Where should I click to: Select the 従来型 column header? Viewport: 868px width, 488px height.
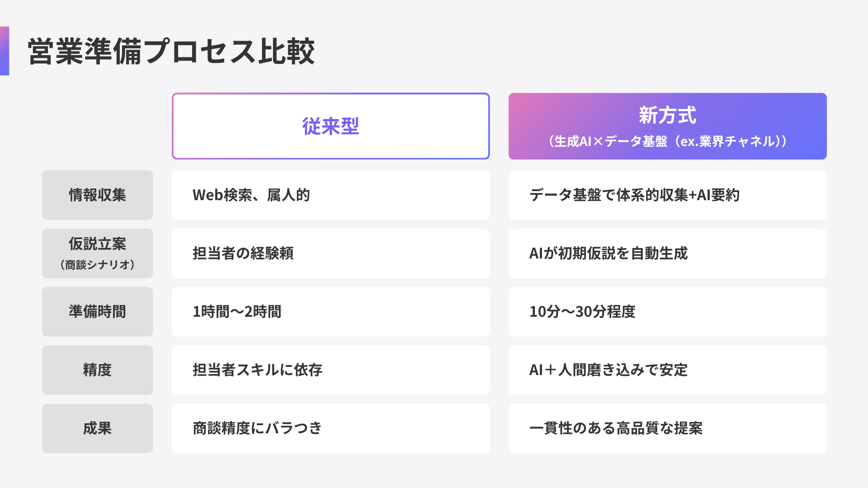pyautogui.click(x=330, y=126)
